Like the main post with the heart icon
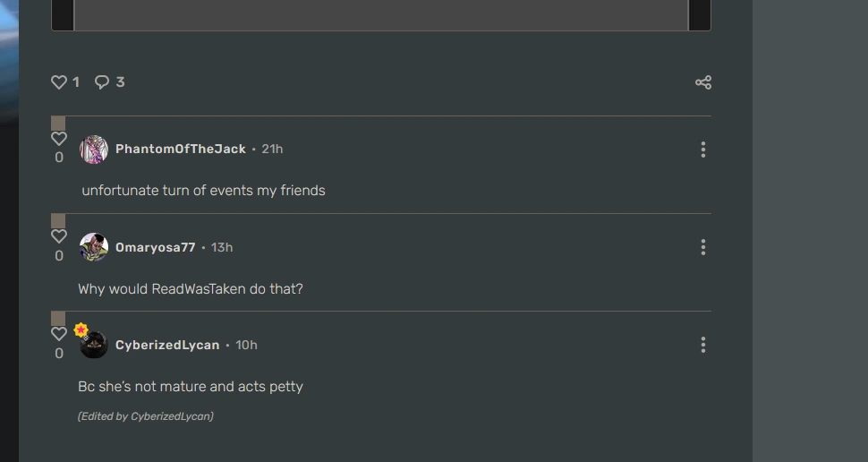 [x=59, y=82]
